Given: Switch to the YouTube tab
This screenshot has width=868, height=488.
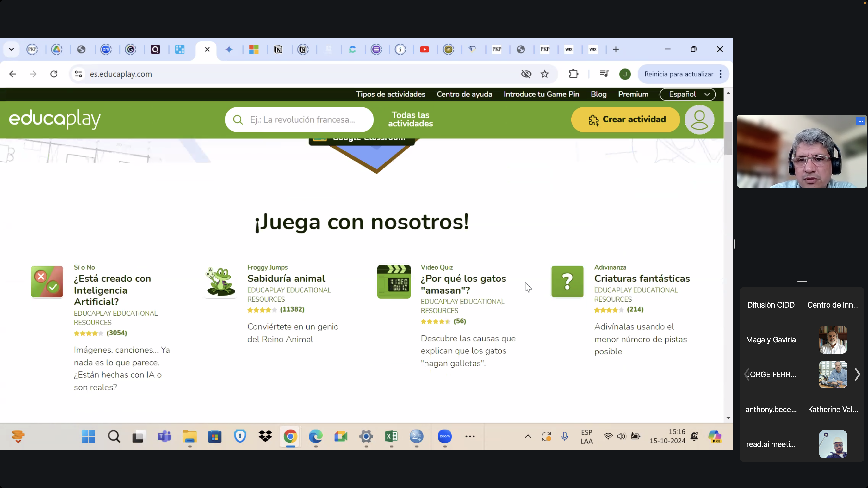Looking at the screenshot, I should [425, 50].
